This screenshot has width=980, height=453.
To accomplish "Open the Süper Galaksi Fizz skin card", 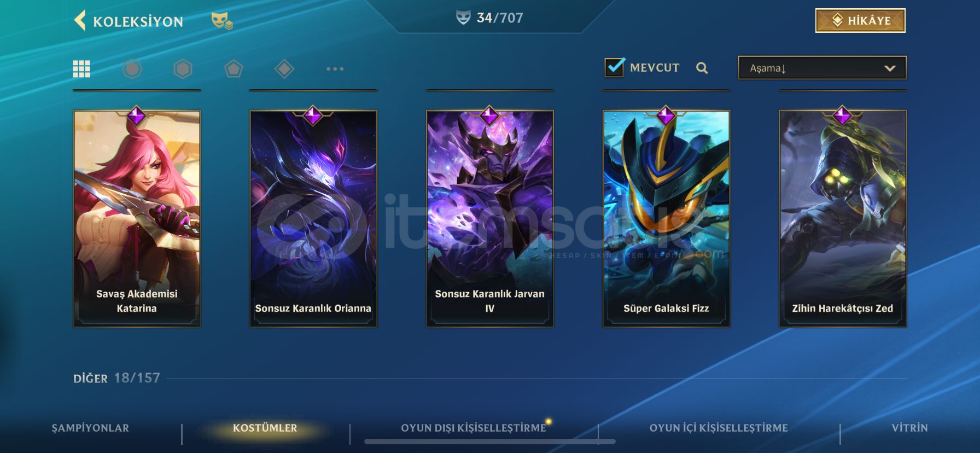I will 666,219.
